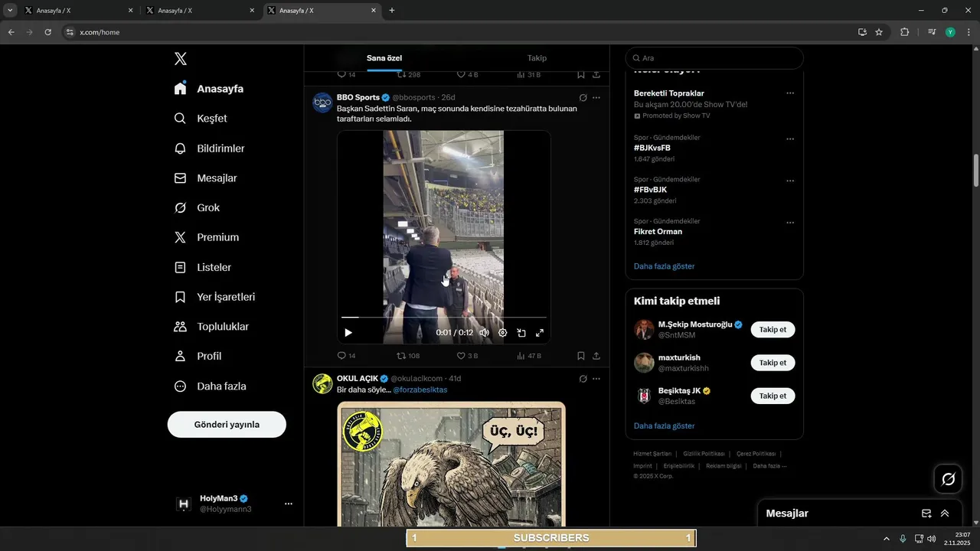The width and height of the screenshot is (980, 551).
Task: Go to Profil page
Action: (198, 356)
